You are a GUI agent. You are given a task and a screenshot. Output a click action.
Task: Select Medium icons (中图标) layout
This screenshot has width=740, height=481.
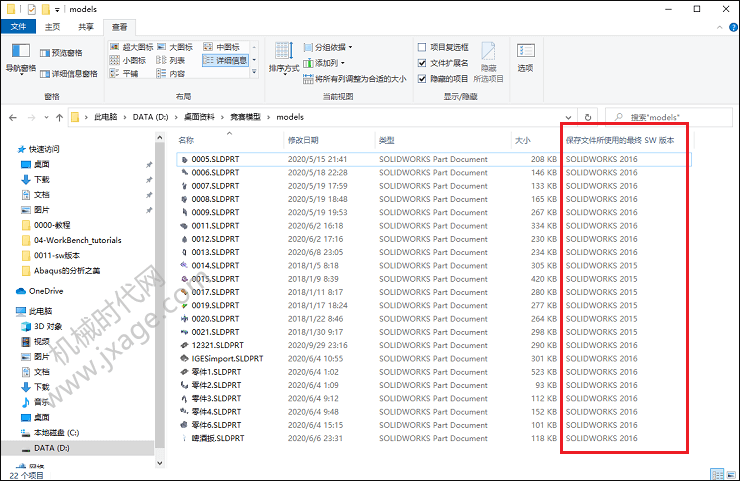(222, 47)
